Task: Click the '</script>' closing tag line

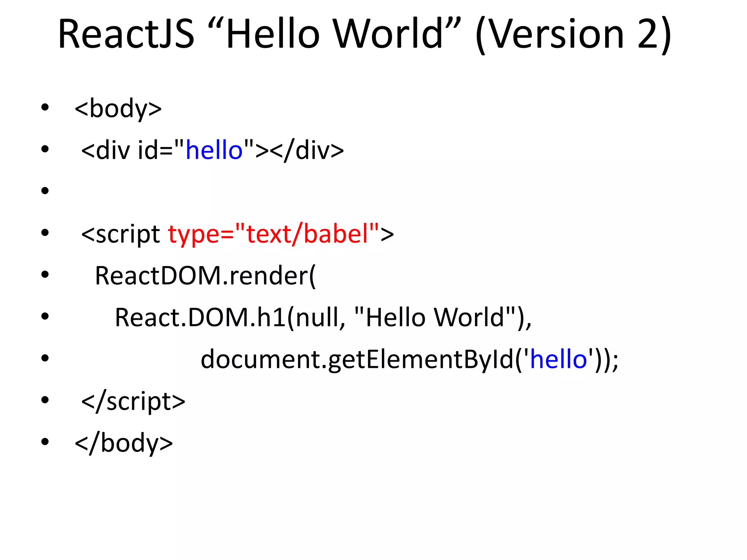Action: pyautogui.click(x=133, y=401)
